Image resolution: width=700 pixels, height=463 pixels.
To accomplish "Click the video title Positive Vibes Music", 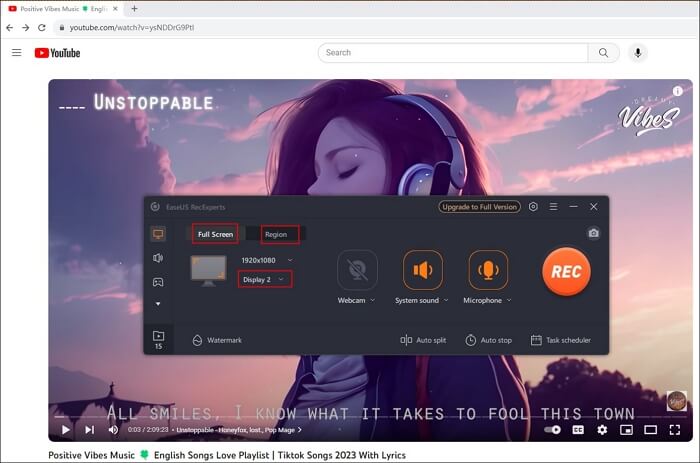I will pos(227,455).
